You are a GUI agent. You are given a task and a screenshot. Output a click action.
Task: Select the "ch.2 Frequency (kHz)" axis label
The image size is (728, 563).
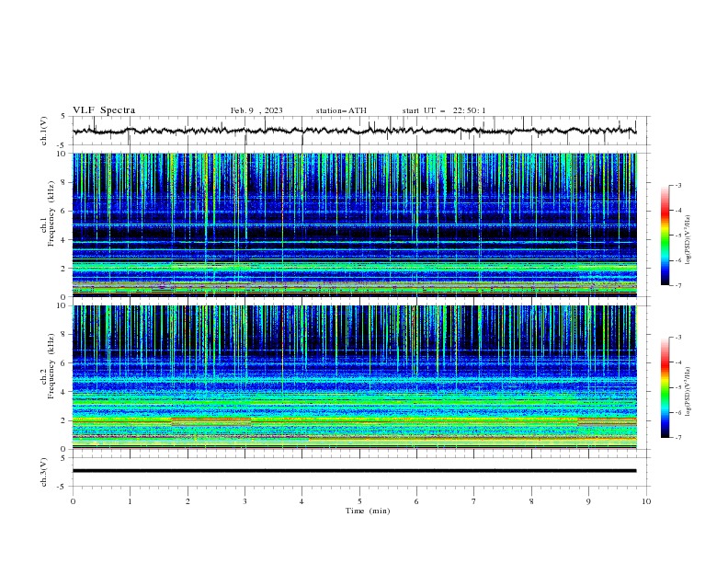tap(48, 366)
